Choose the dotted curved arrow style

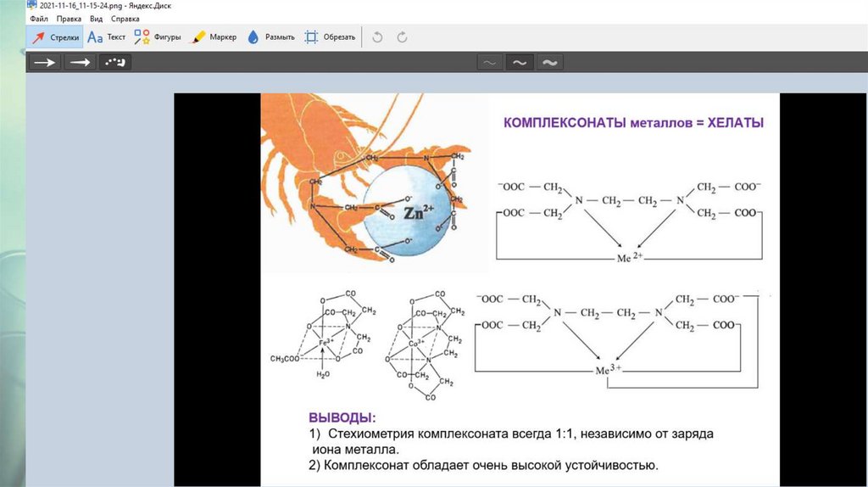[114, 62]
